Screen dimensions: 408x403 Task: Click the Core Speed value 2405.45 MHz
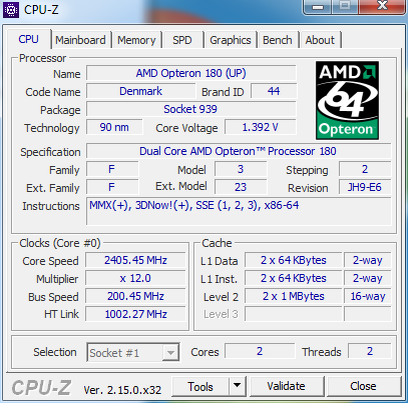point(135,260)
